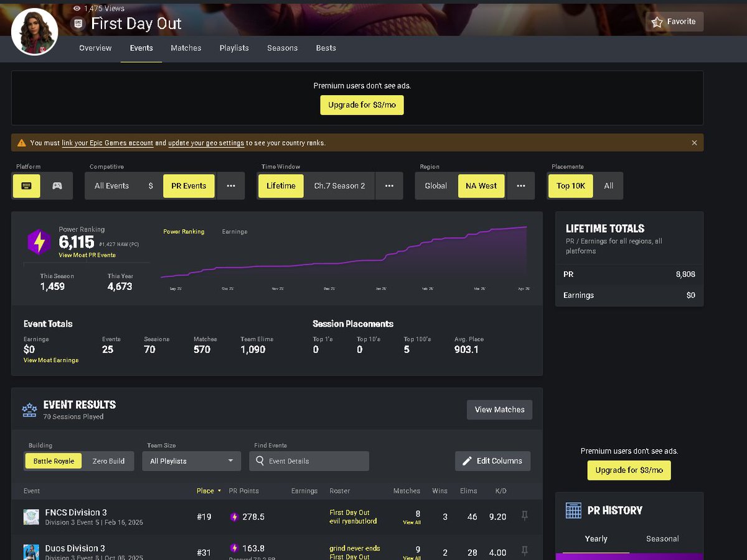Click the star icon in Favorite button

point(657,22)
